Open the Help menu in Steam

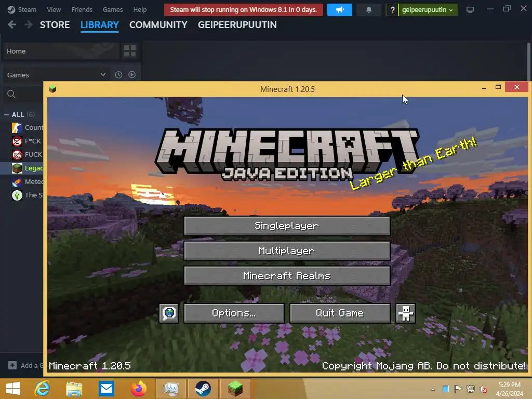pos(140,9)
